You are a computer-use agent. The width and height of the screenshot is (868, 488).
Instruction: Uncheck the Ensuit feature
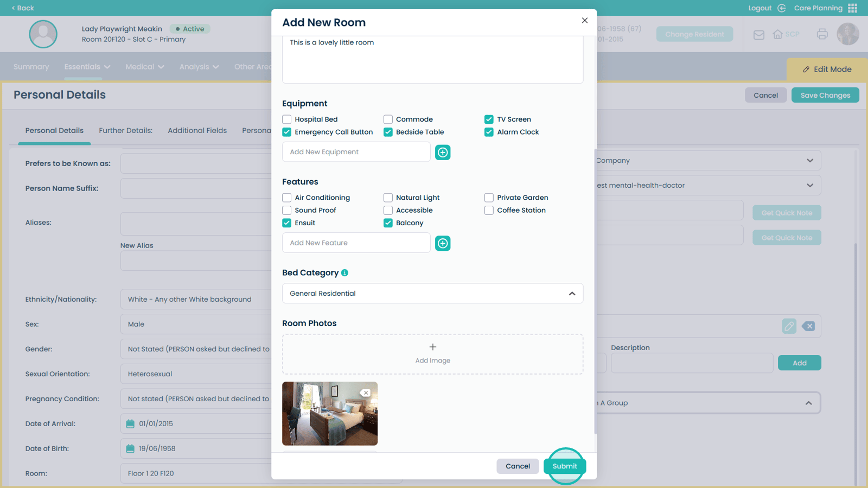[x=287, y=223]
